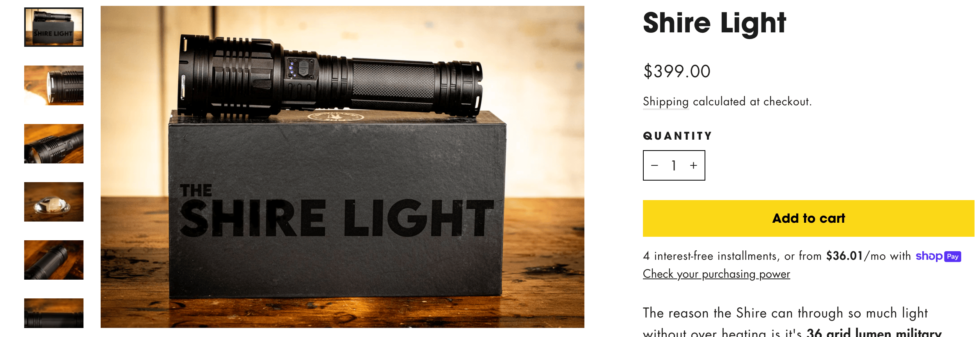Click the main Shire Light product image

point(343,167)
